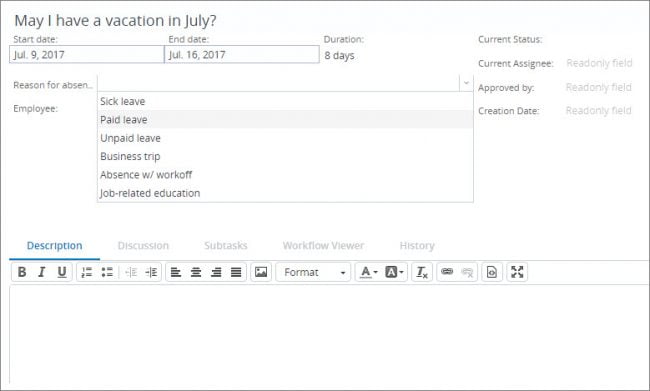Toggle italic formatting
Screen dimensions: 650x391
tap(42, 272)
